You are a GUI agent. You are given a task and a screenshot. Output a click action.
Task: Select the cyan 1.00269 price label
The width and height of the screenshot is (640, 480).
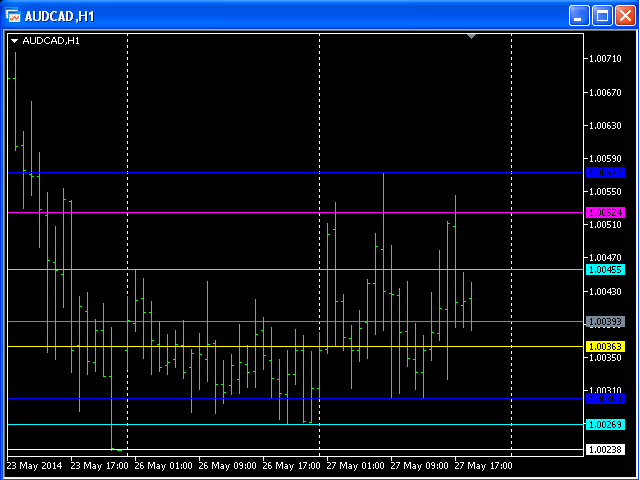point(605,424)
